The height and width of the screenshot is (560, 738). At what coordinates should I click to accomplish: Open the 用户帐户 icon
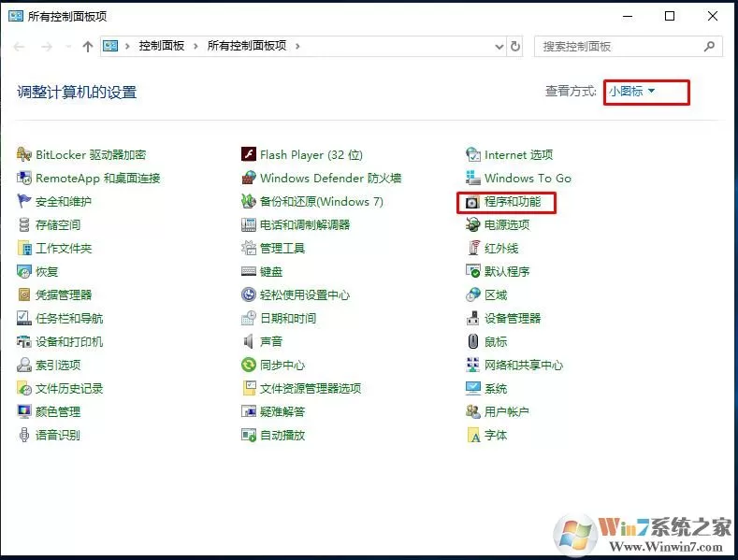[473, 411]
